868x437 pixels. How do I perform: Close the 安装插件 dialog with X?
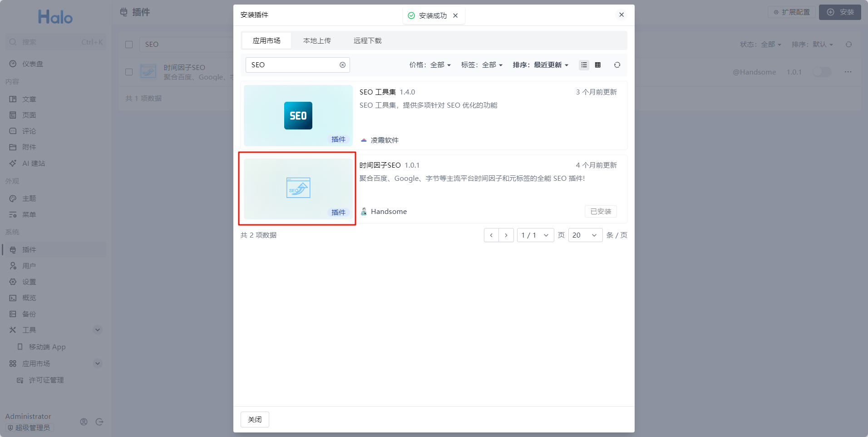tap(621, 15)
